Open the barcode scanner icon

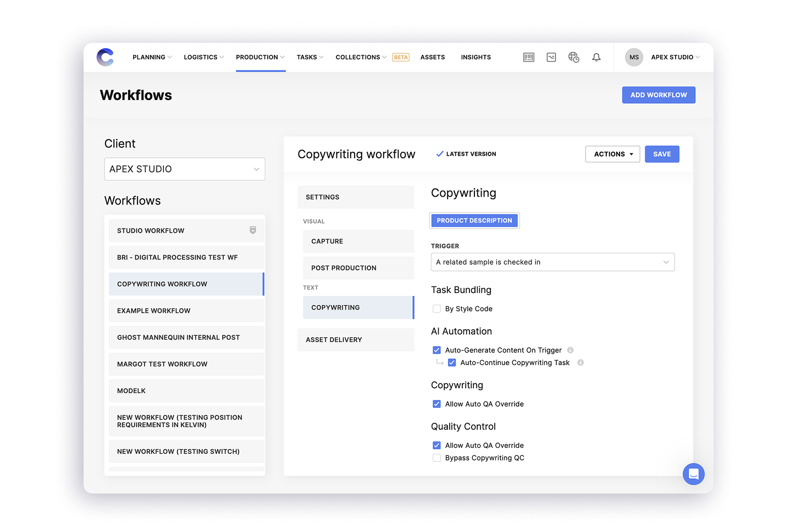529,57
